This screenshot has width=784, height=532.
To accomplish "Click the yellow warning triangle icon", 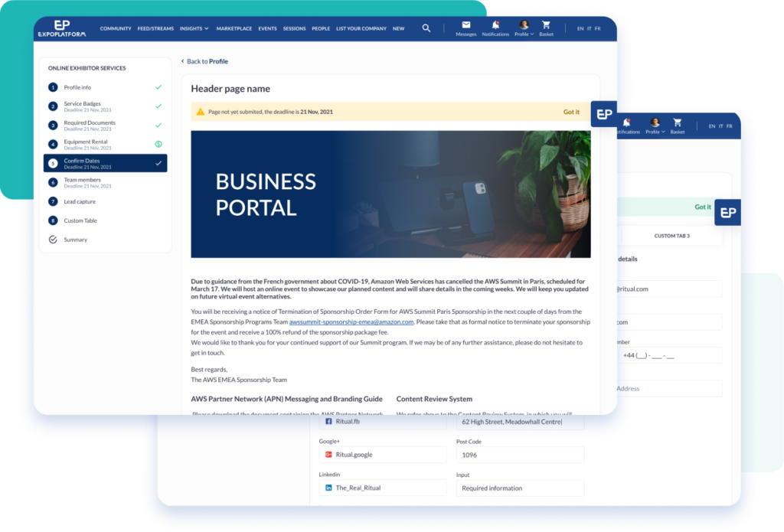I will click(200, 112).
